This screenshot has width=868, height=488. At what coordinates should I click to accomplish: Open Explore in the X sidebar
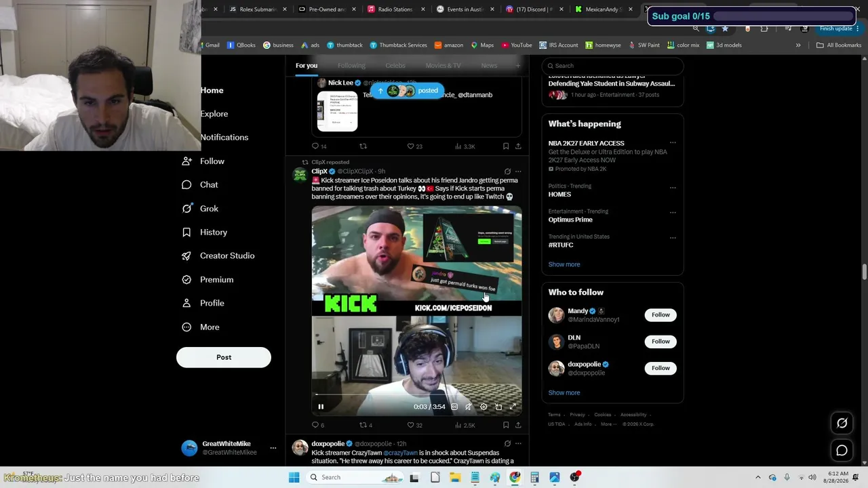[214, 114]
